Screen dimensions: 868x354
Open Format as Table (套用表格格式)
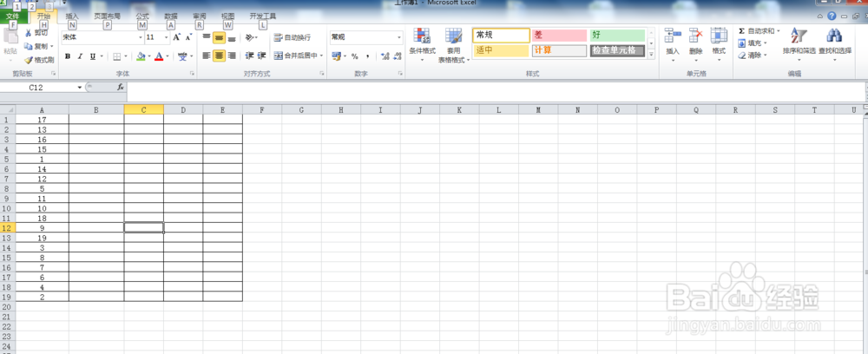454,44
